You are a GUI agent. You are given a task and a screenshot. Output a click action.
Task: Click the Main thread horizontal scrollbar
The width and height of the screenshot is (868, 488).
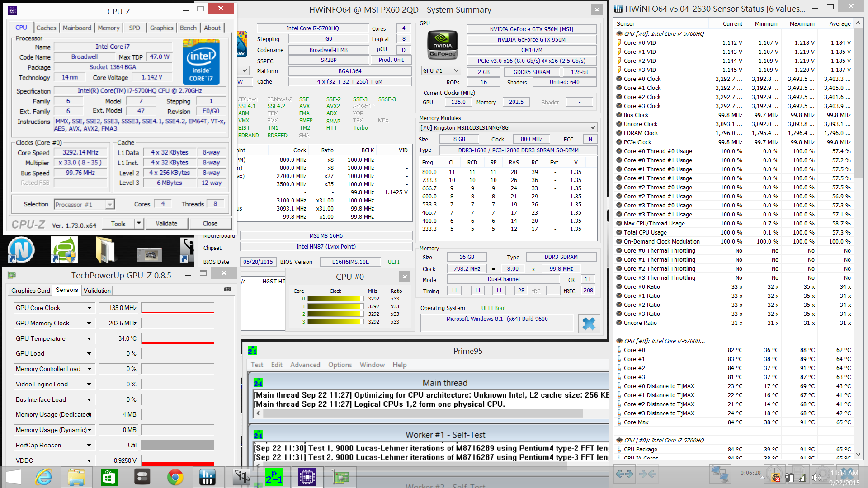[423, 413]
